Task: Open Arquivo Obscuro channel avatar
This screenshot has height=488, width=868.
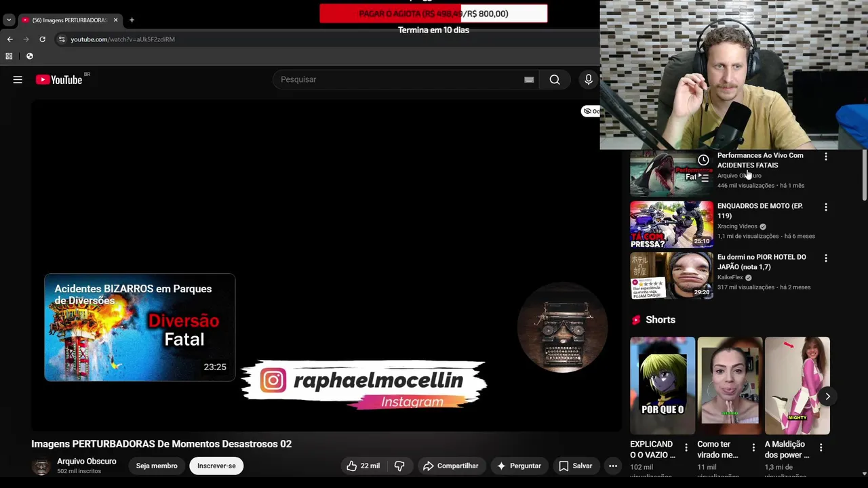Action: pyautogui.click(x=41, y=466)
